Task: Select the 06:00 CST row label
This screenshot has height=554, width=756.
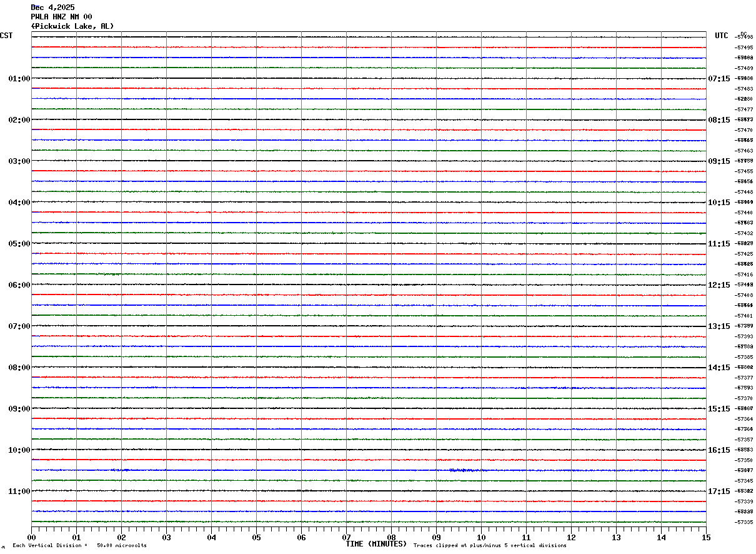Action: tap(19, 285)
